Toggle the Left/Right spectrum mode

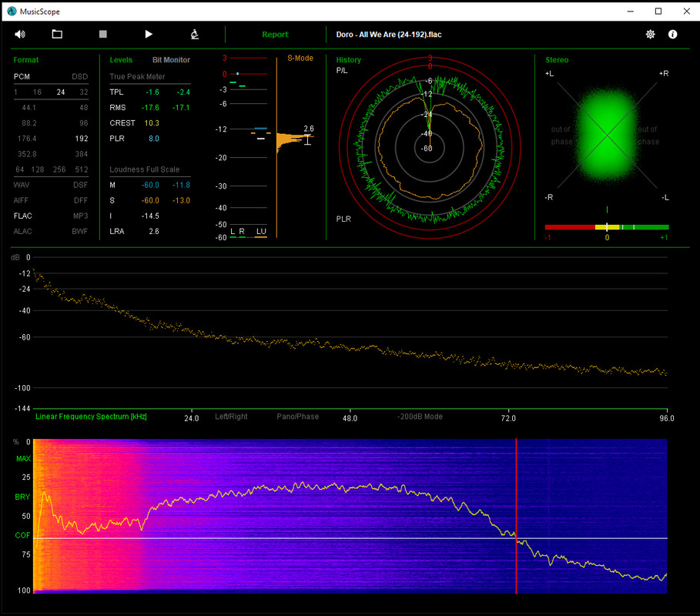(x=231, y=417)
